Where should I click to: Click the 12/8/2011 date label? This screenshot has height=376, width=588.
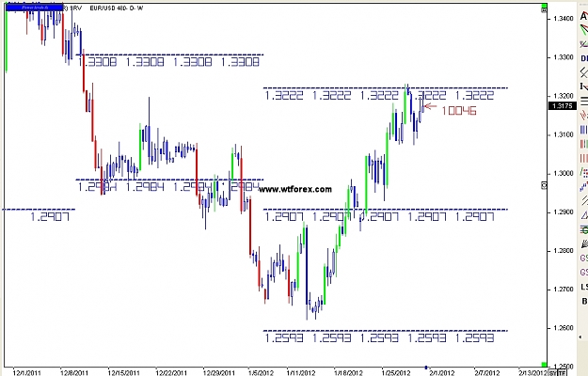click(74, 372)
